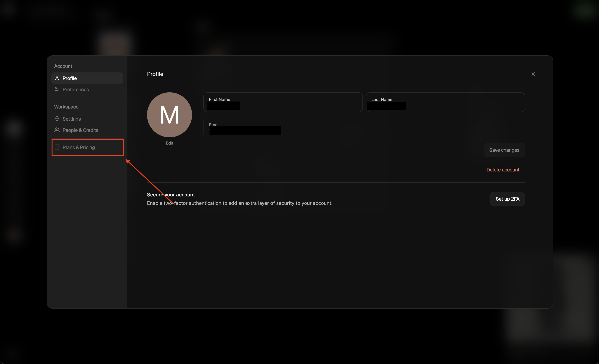
Task: Open Plans & Pricing page
Action: 78,147
